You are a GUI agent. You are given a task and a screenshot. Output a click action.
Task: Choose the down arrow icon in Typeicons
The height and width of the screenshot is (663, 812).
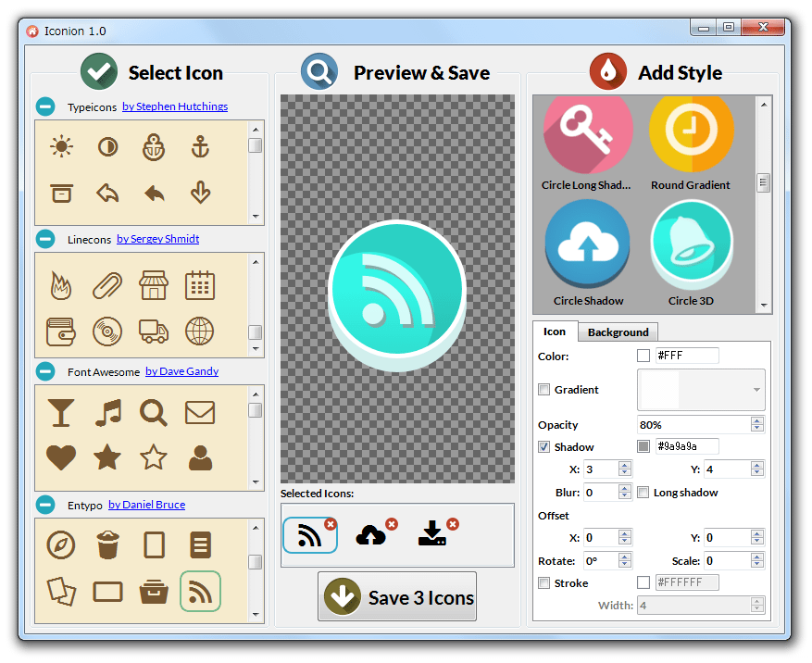tap(200, 193)
